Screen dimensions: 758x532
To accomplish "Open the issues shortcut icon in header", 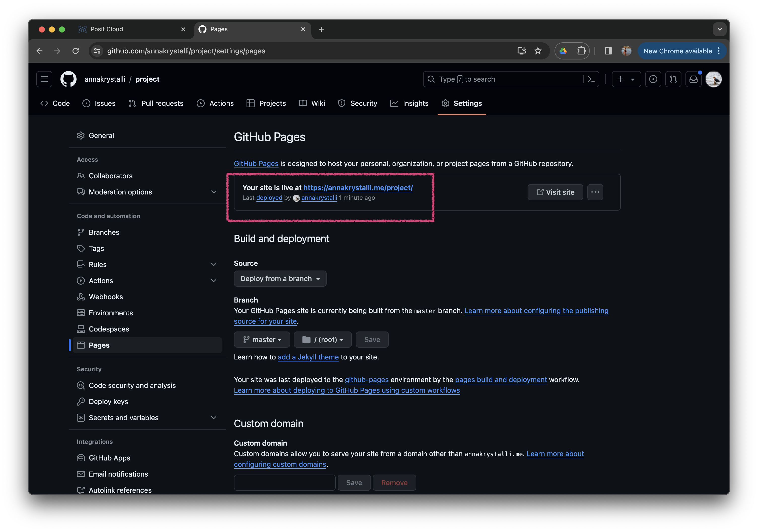I will pyautogui.click(x=653, y=79).
